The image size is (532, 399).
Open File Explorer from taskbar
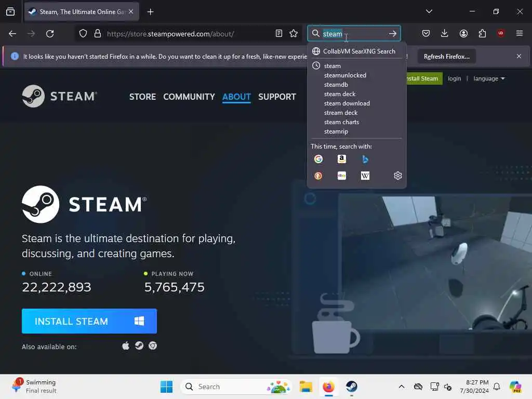click(x=305, y=387)
